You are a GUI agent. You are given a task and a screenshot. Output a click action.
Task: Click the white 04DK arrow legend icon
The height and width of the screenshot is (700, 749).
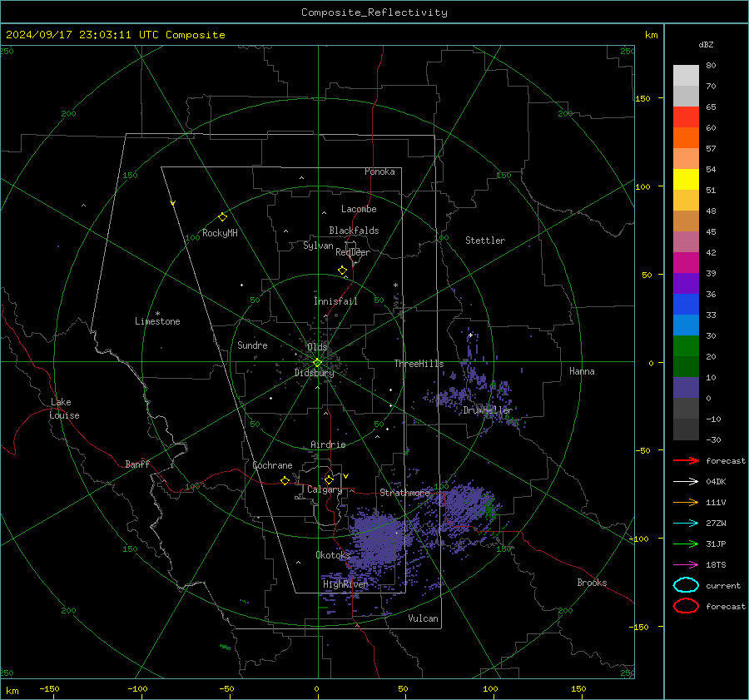(x=686, y=481)
